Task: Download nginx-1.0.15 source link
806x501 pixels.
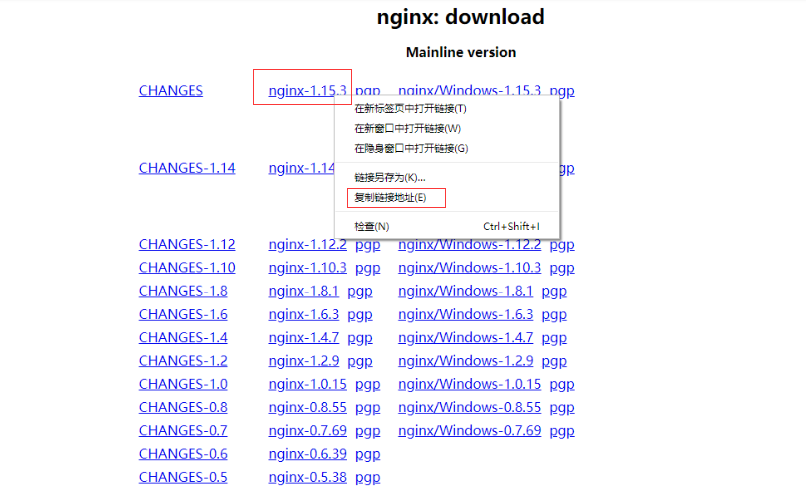Action: [307, 384]
